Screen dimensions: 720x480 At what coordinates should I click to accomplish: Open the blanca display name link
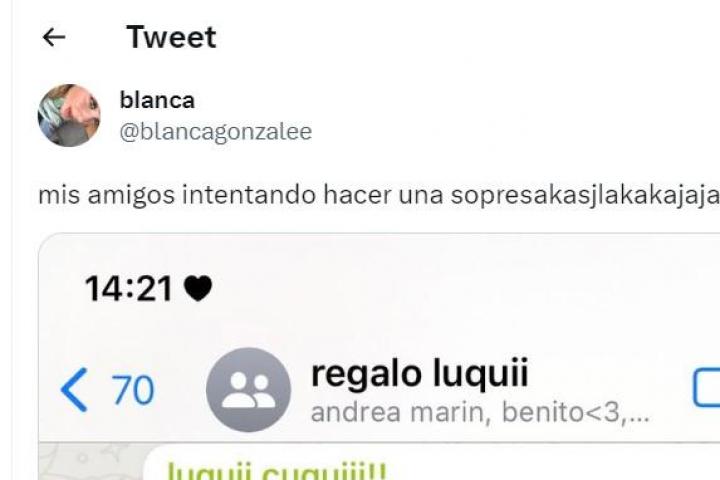pos(157,100)
